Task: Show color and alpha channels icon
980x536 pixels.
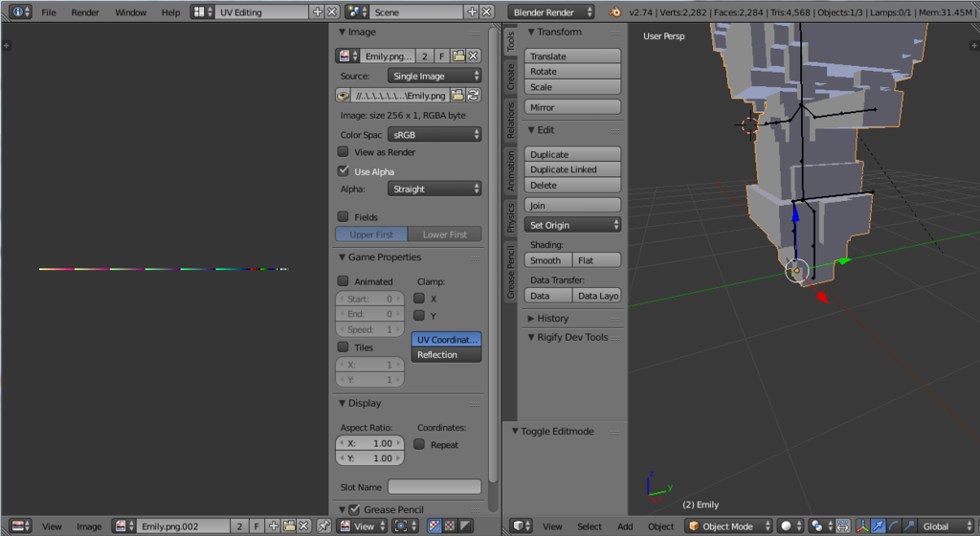Action: tap(434, 526)
